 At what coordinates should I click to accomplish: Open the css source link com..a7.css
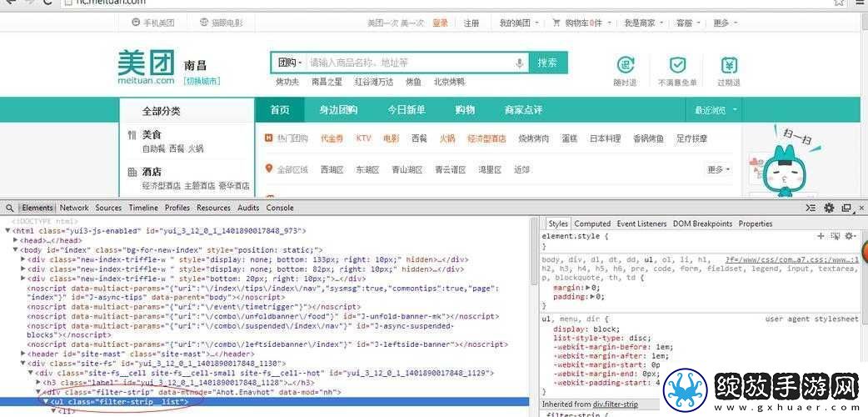(x=791, y=259)
